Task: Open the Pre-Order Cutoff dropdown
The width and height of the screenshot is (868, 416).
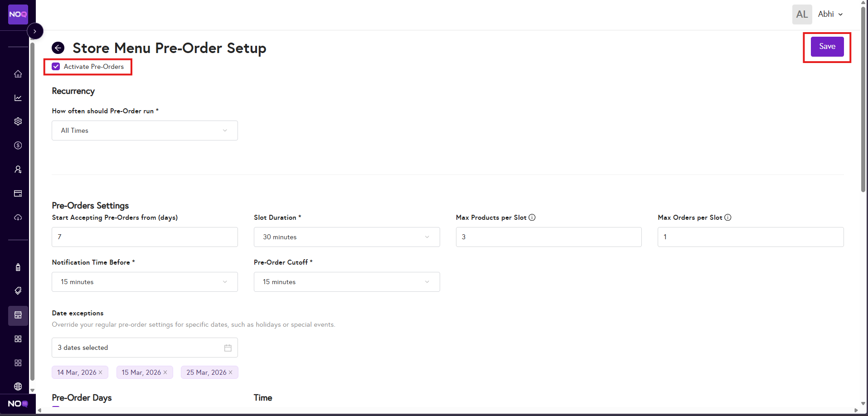Action: (346, 282)
